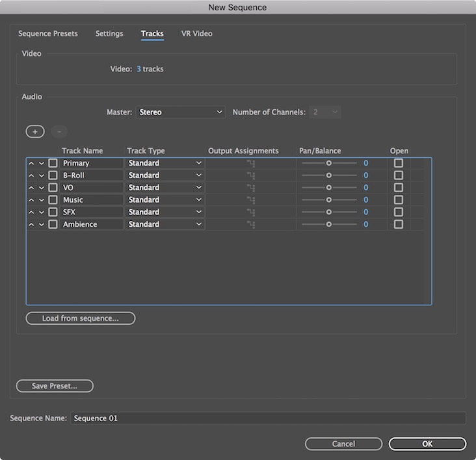The height and width of the screenshot is (460, 476).
Task: Enable Open checkbox for Music track
Action: tap(399, 200)
